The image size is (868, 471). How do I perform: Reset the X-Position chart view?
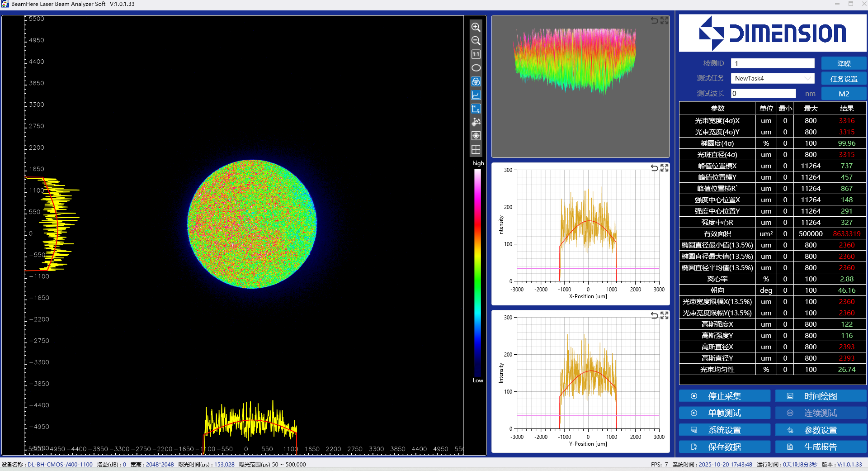coord(654,168)
